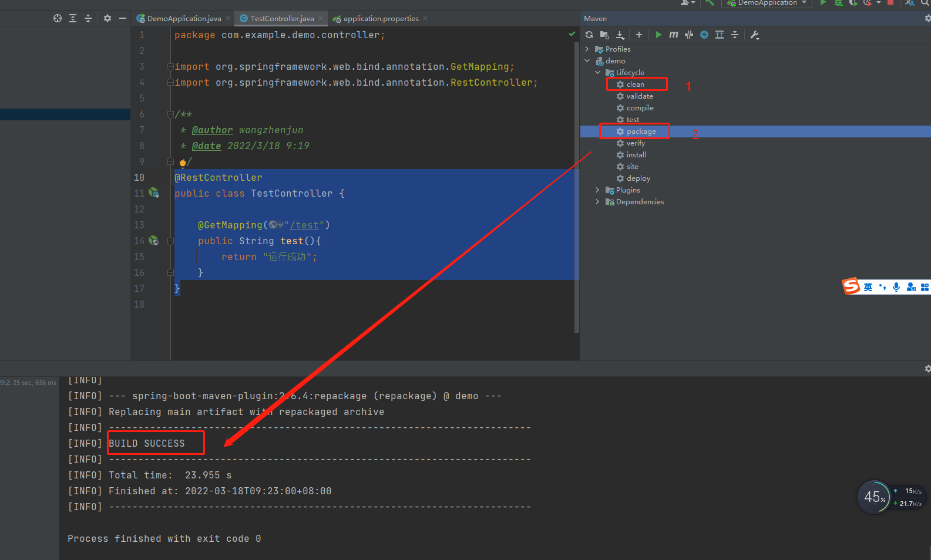The width and height of the screenshot is (931, 560).
Task: Click the Sogou input method S icon
Action: (x=851, y=286)
